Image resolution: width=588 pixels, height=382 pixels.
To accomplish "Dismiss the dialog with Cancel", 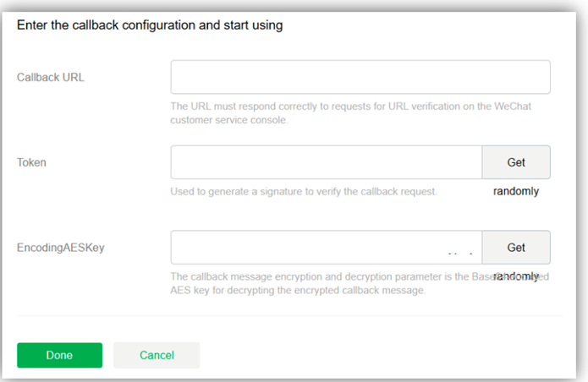I will tap(157, 355).
